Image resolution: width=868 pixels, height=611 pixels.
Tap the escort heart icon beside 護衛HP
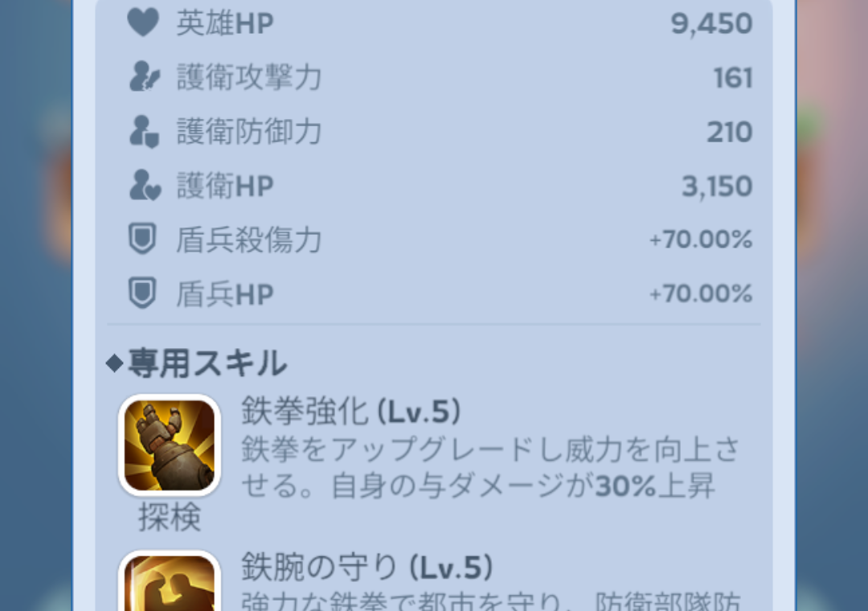point(145,185)
